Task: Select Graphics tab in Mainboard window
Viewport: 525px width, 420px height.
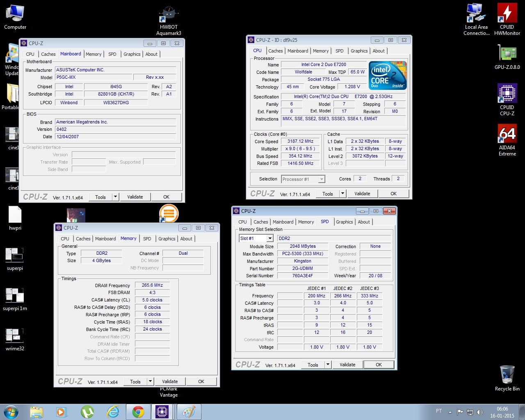Action: (132, 54)
